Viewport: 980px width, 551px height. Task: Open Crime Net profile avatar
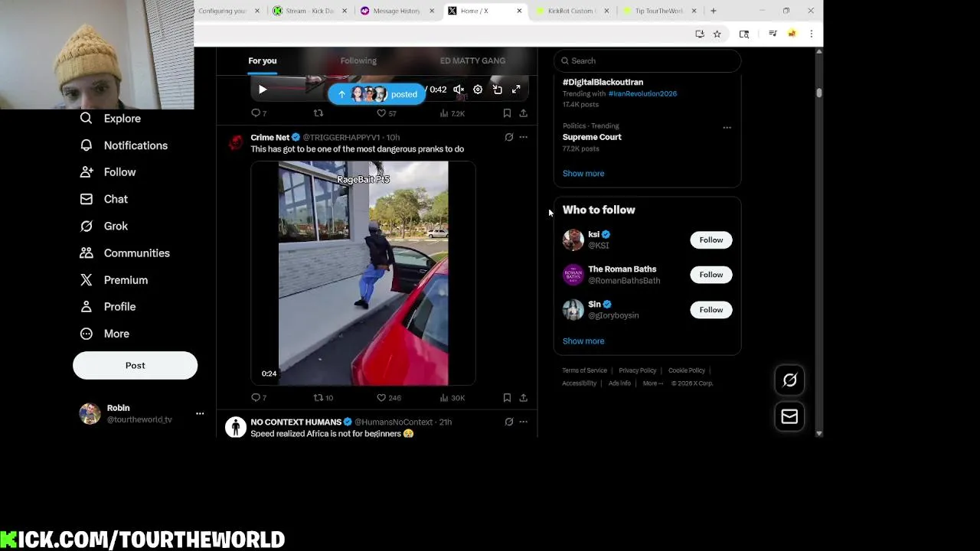[x=236, y=142]
